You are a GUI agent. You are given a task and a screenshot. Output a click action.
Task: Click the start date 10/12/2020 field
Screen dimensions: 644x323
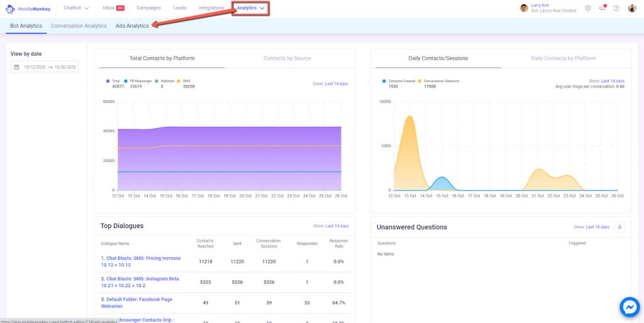(35, 67)
